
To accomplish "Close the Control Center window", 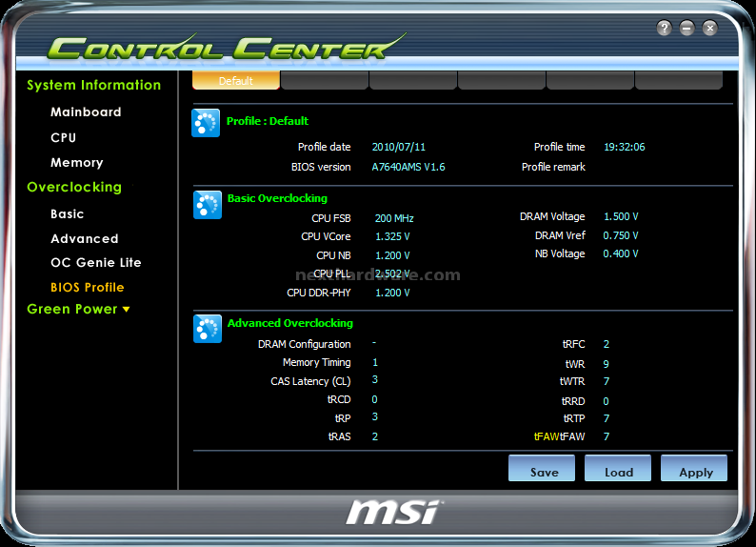I will pos(709,28).
